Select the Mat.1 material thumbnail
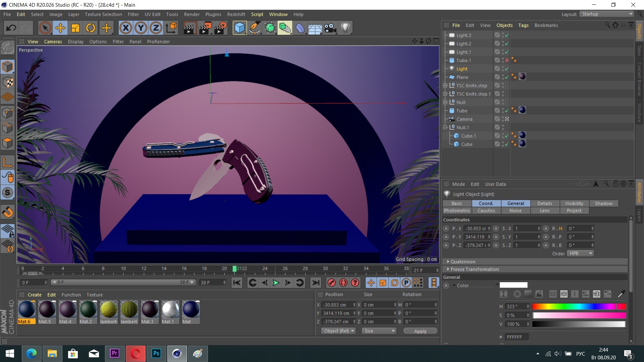This screenshot has height=362, width=644. pos(170,309)
